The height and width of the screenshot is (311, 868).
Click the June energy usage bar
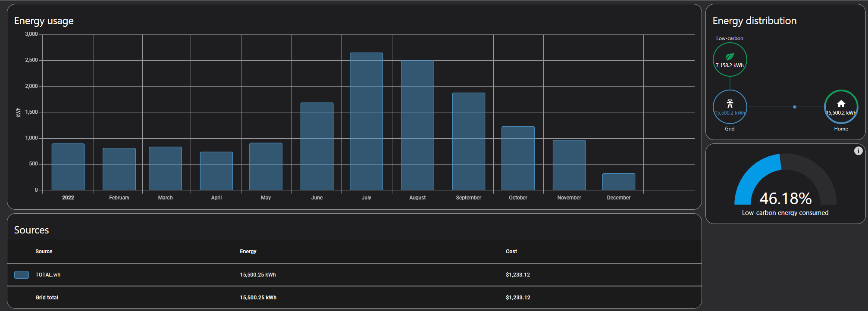pyautogui.click(x=316, y=146)
